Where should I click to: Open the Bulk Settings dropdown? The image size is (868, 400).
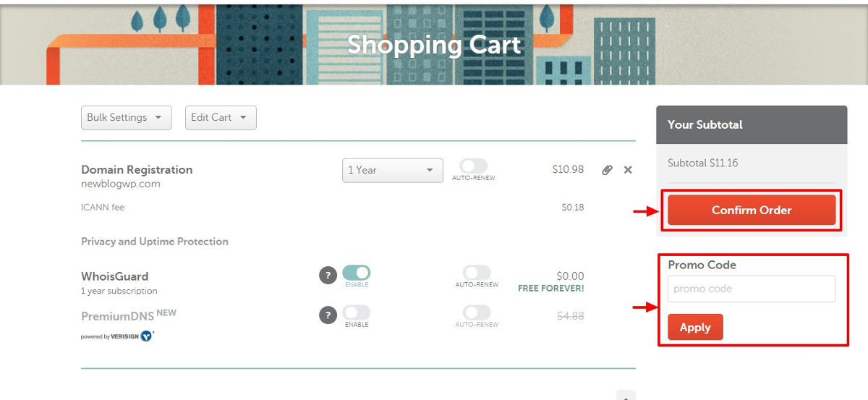[126, 118]
